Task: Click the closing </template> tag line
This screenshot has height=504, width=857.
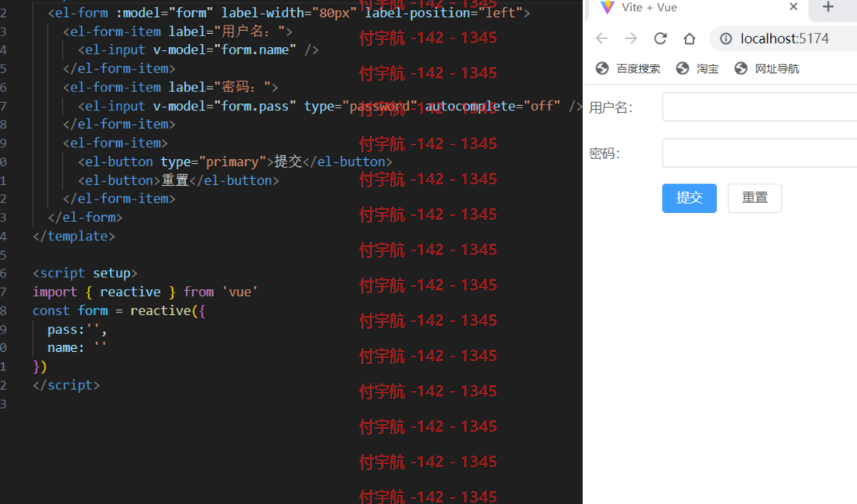Action: (74, 236)
